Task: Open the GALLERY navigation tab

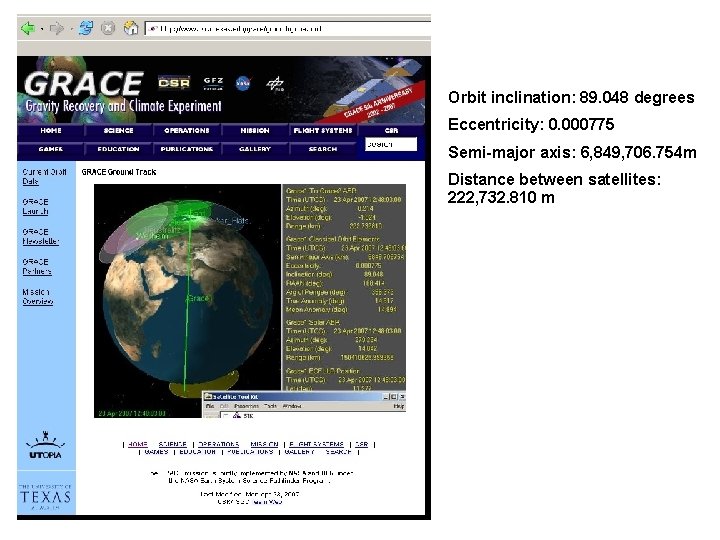Action: point(255,149)
